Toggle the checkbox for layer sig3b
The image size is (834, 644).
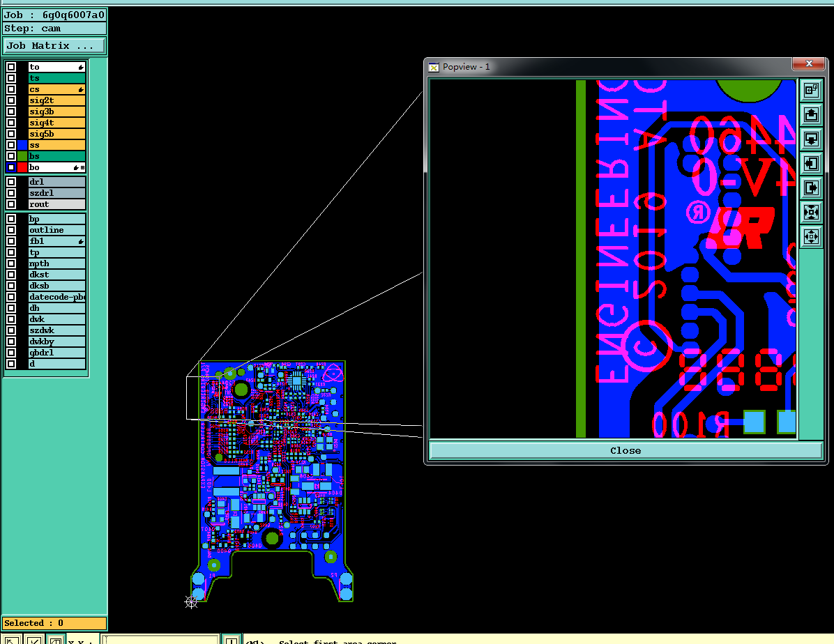pyautogui.click(x=11, y=112)
